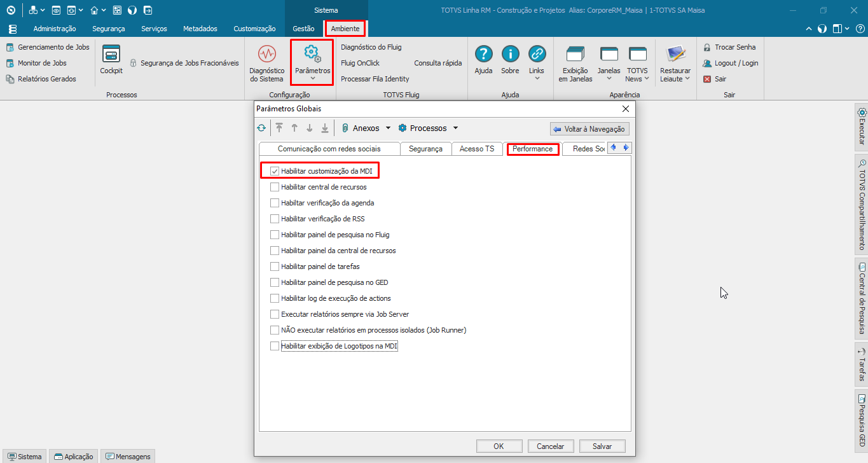Screen dimensions: 868x463
Task: Click the move-to-first arrow in dialog toolbar
Action: click(279, 128)
